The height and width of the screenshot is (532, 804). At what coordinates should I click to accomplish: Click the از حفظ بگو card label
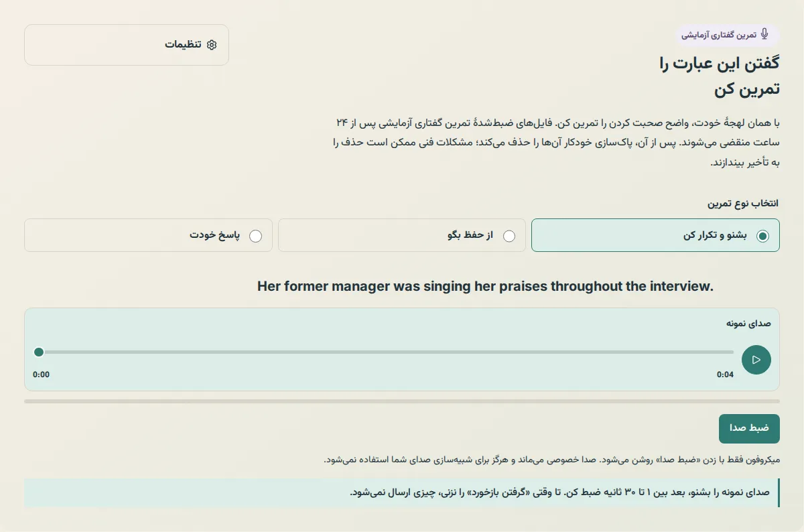pyautogui.click(x=470, y=235)
